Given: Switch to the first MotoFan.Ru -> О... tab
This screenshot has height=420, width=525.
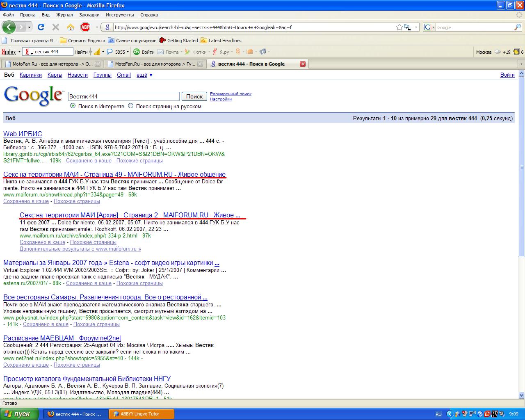Looking at the screenshot, I should click(52, 64).
